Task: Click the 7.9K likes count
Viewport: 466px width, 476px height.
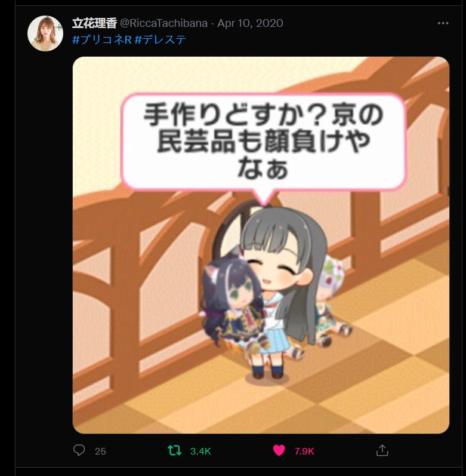Action: pos(304,451)
